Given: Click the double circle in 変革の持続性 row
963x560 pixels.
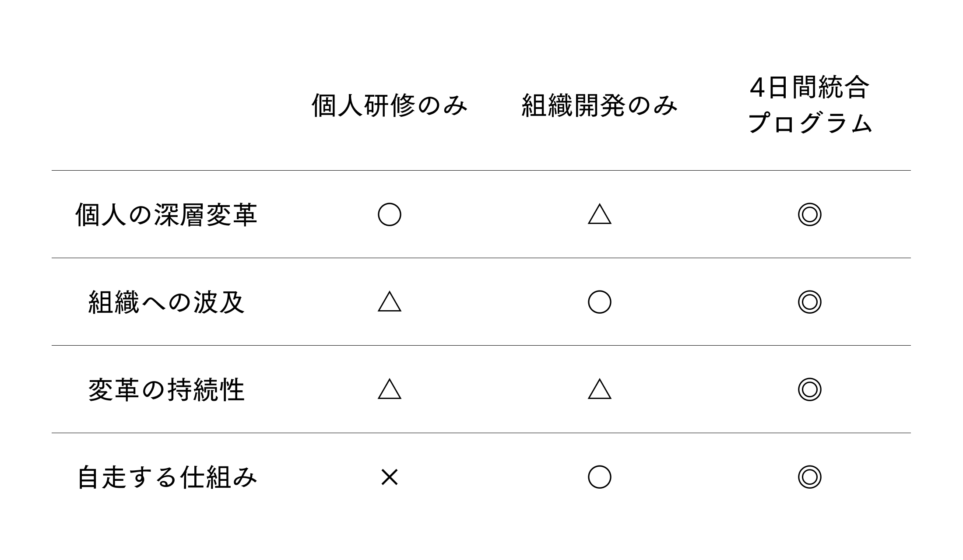Looking at the screenshot, I should pos(809,389).
